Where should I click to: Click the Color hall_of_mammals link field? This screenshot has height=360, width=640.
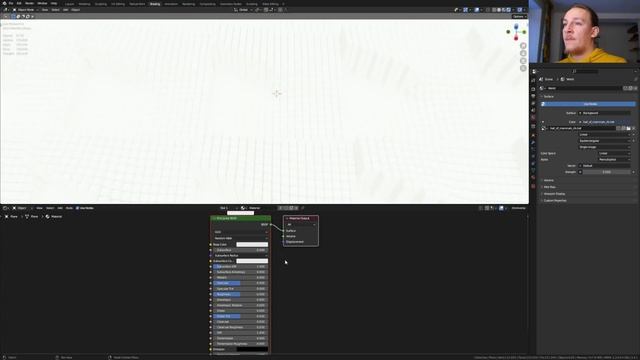click(604, 122)
